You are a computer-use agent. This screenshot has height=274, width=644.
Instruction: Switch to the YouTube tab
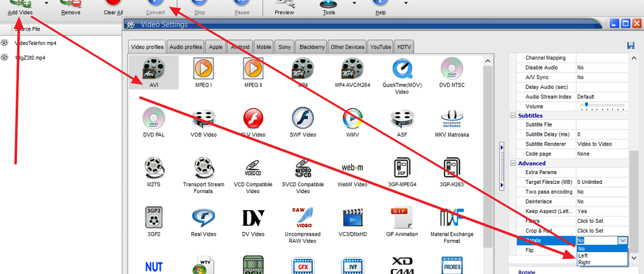pyautogui.click(x=380, y=47)
